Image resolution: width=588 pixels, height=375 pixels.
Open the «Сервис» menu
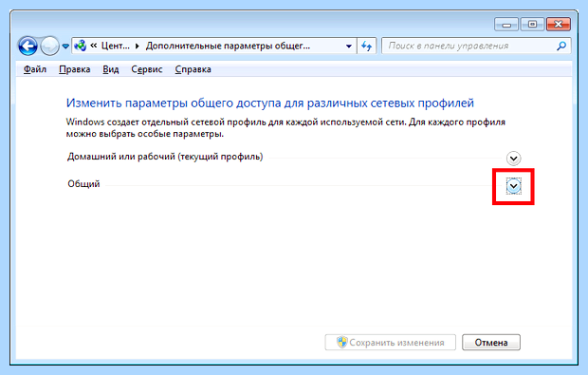pyautogui.click(x=147, y=69)
